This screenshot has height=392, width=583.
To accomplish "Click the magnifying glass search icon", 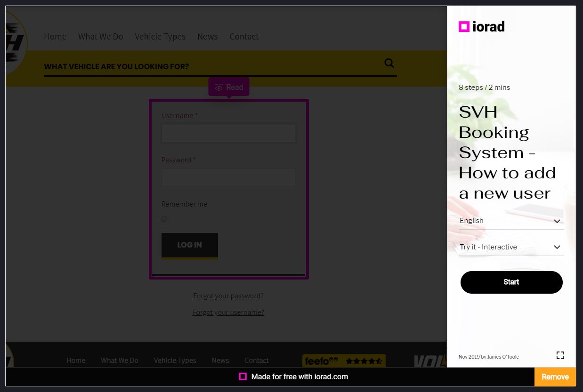I will (389, 63).
